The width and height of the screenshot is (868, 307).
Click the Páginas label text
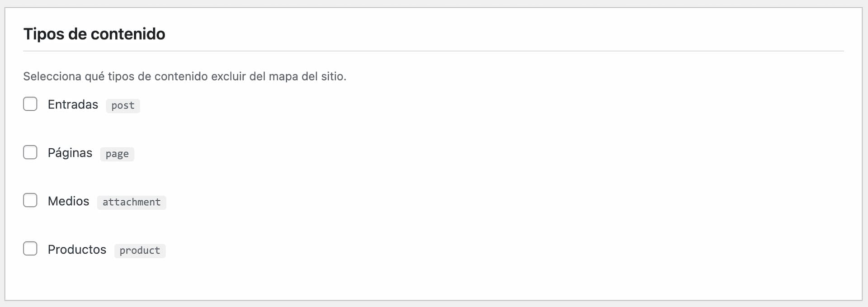tap(70, 153)
